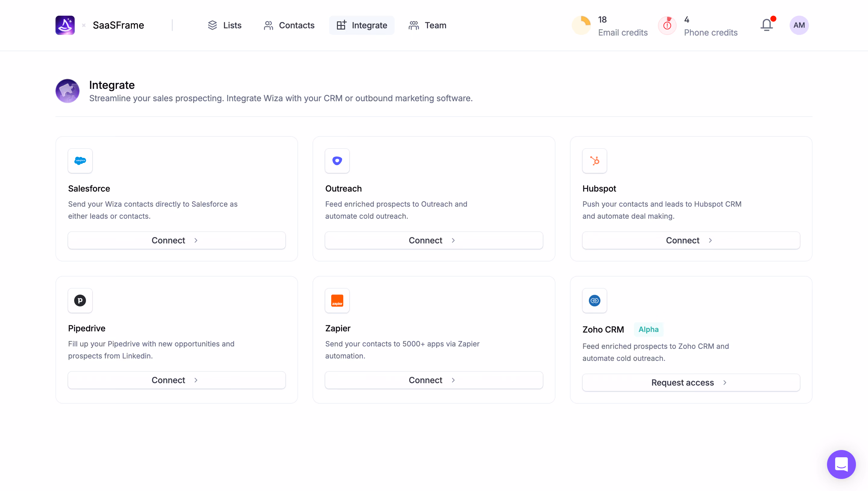The width and height of the screenshot is (868, 491).
Task: Connect the Salesforce integration
Action: (x=177, y=240)
